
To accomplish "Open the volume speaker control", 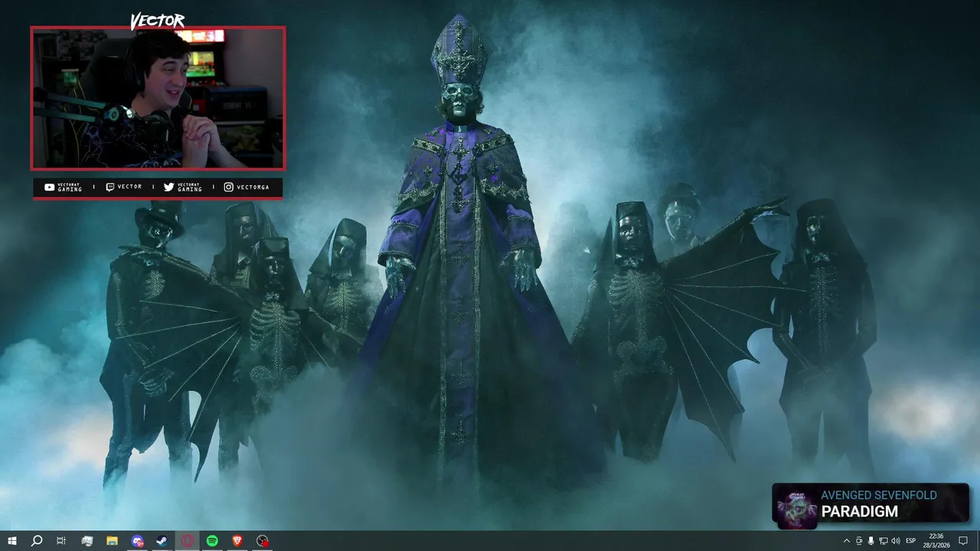I will (896, 541).
